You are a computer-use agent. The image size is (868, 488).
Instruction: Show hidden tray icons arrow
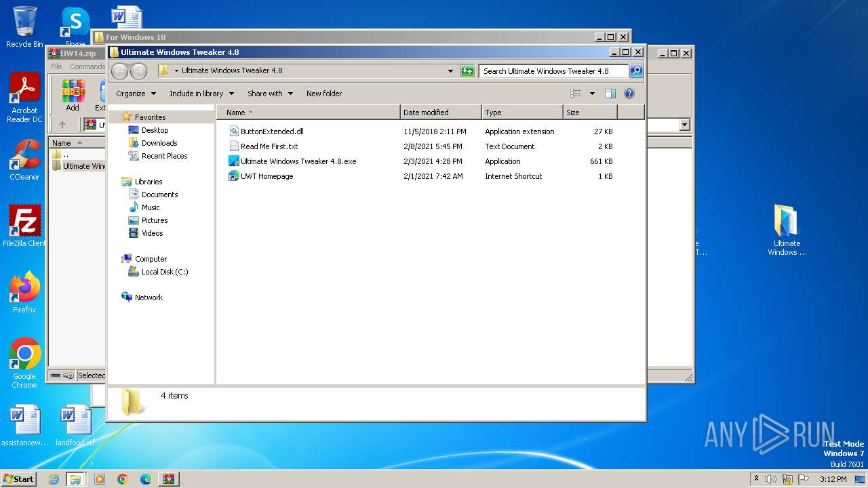[756, 479]
